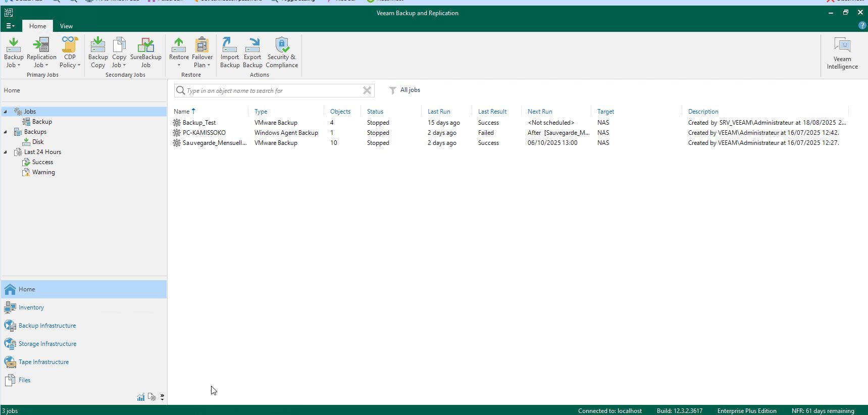Open the Backup Job ribbon button

[x=14, y=52]
